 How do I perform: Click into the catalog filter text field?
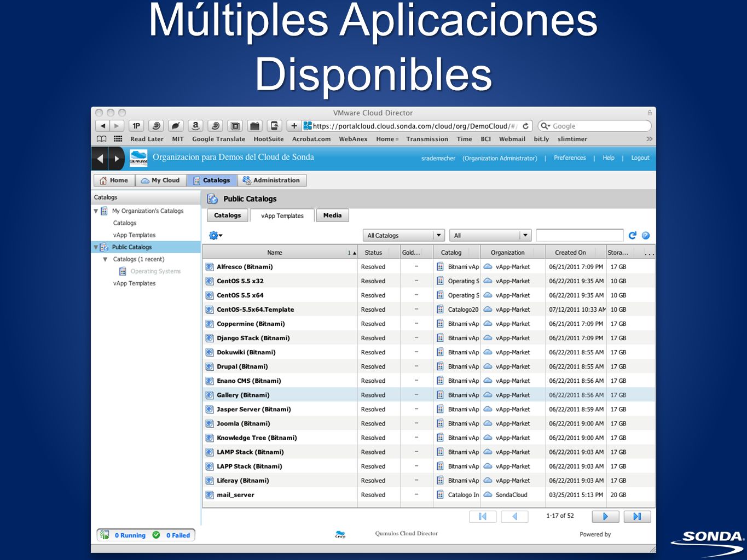[580, 235]
